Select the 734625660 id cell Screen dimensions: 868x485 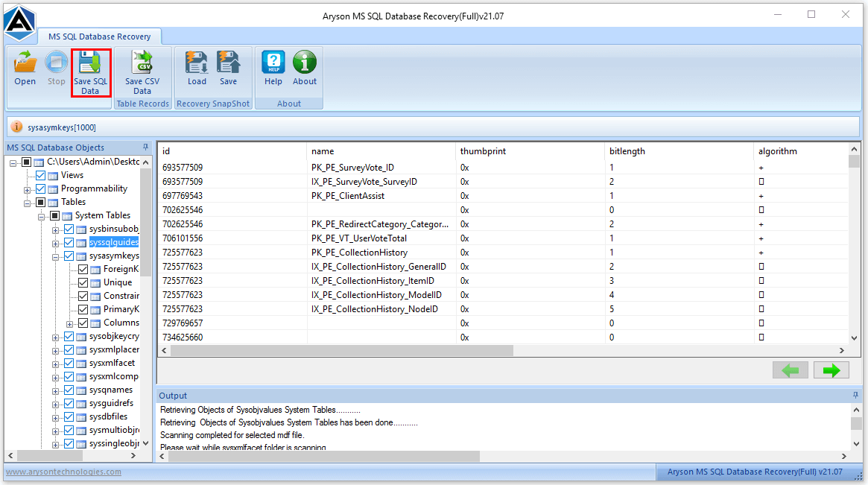[232, 337]
